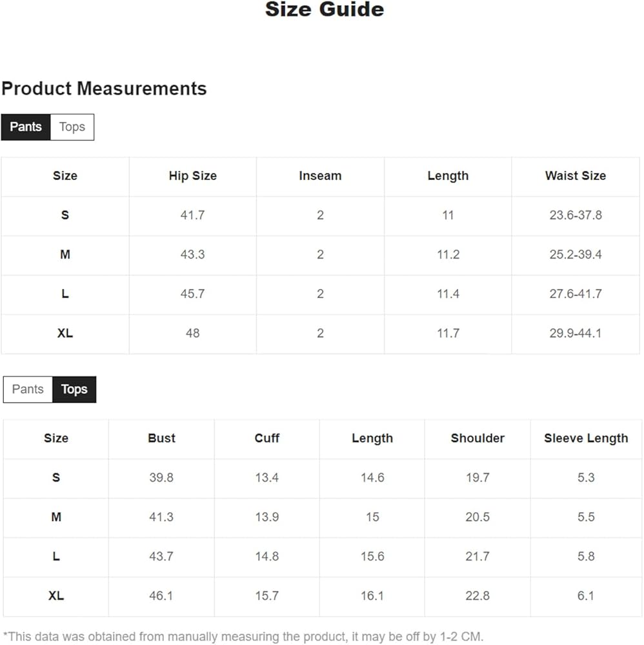Select the 11.7 pants length cell

(x=448, y=333)
